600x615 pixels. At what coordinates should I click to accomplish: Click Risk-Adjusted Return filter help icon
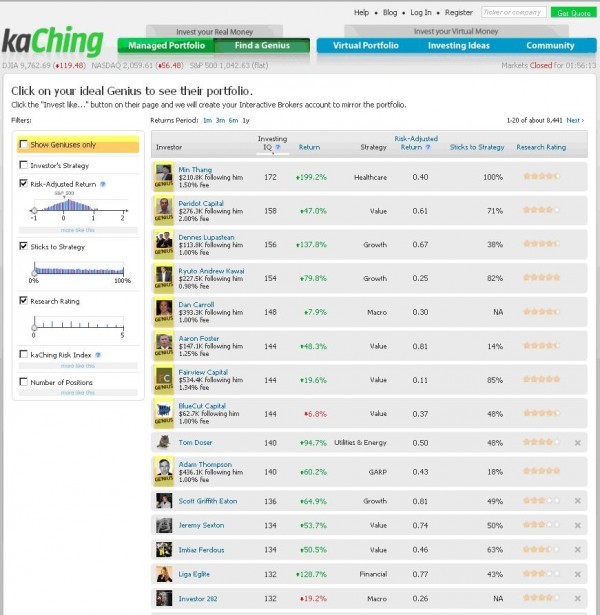tap(103, 184)
